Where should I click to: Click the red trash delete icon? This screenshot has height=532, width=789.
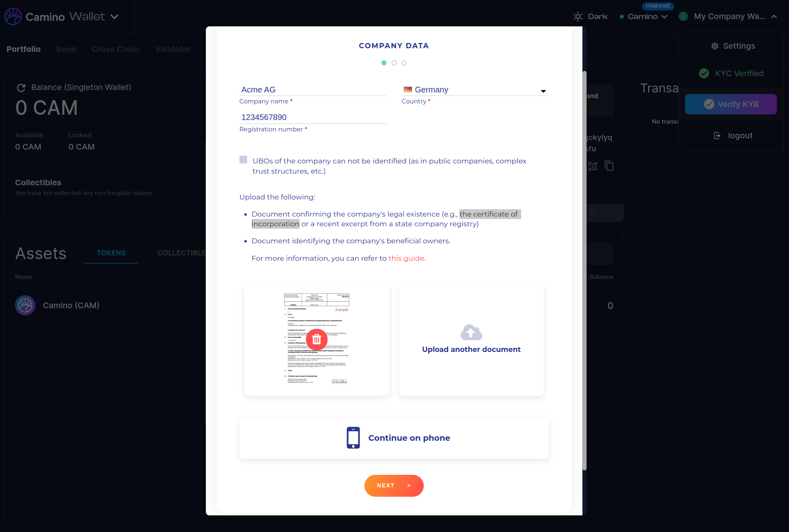[317, 339]
